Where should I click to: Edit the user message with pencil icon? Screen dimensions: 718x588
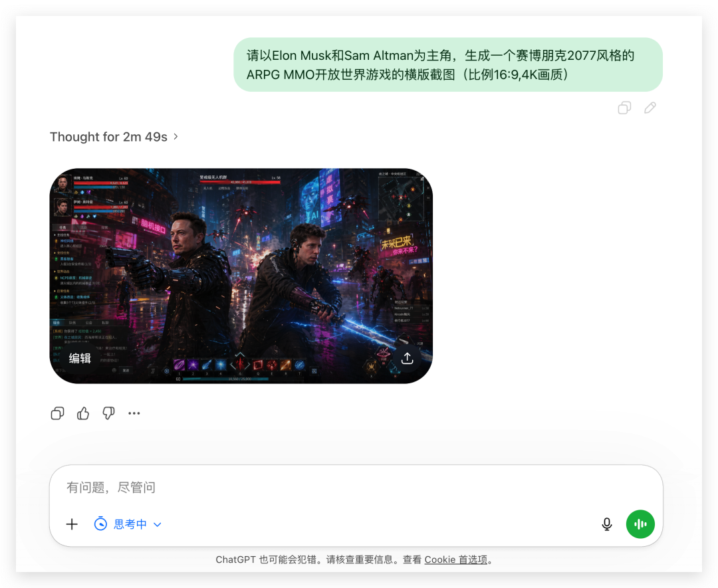pyautogui.click(x=650, y=108)
